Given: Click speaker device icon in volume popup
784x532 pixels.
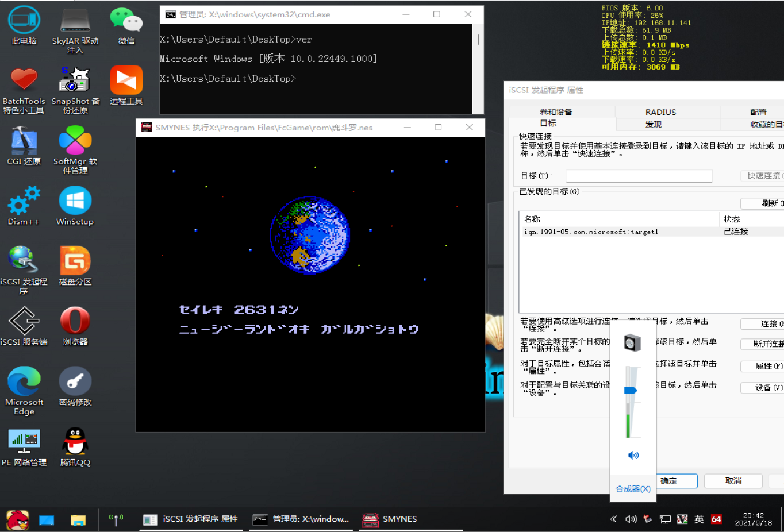Looking at the screenshot, I should pos(632,343).
